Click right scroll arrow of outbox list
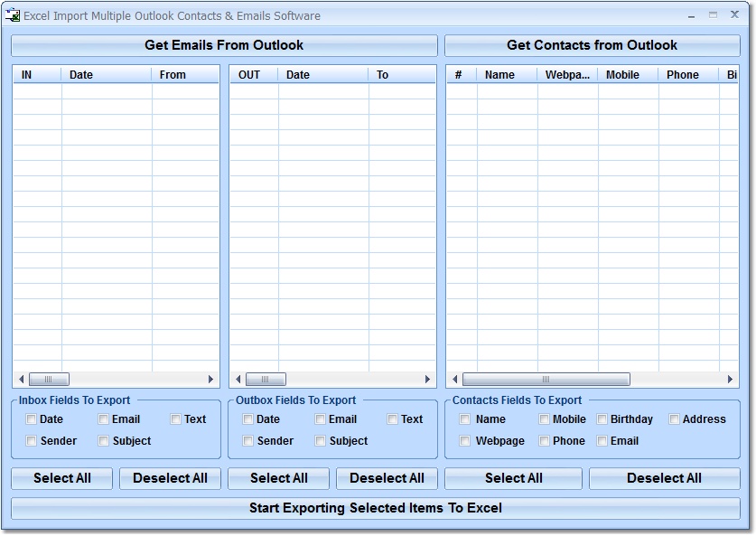Screen dimensions: 756x536 427,380
